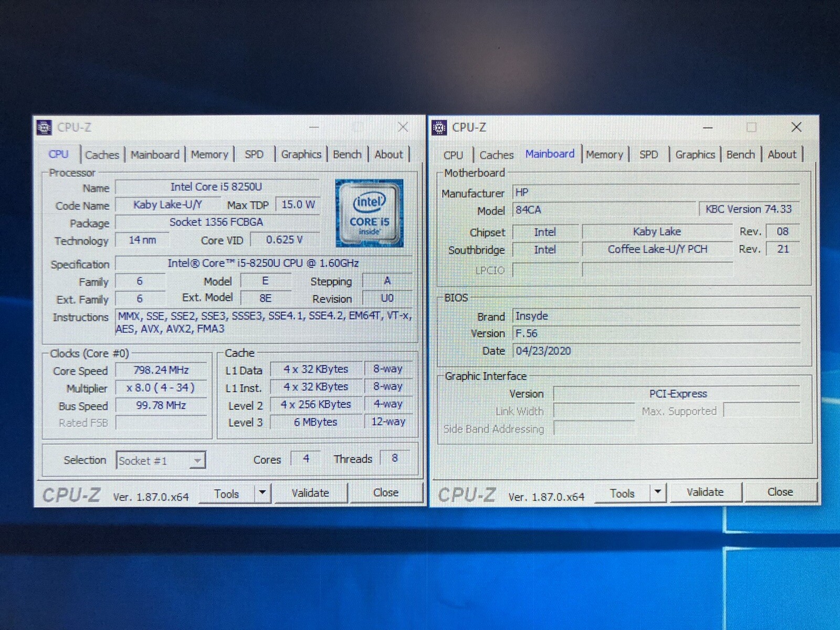Click the Tools button in the Processor window
The image size is (840, 630).
coord(226,493)
